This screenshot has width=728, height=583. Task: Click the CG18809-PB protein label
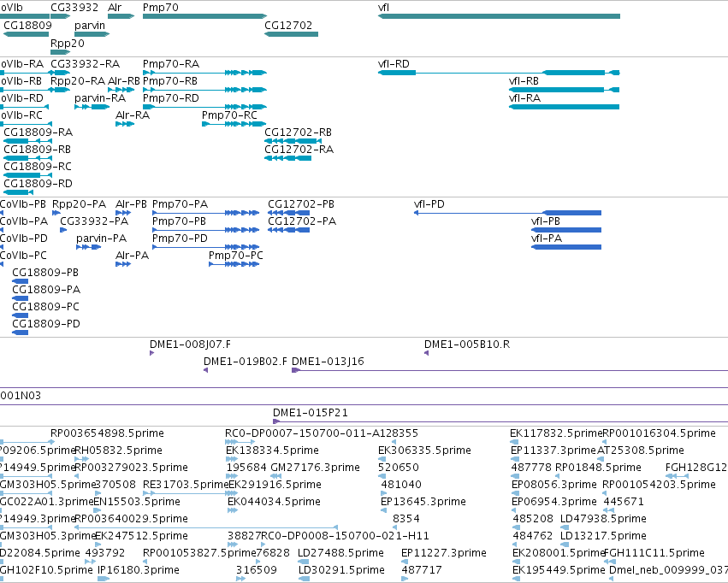[x=45, y=274]
